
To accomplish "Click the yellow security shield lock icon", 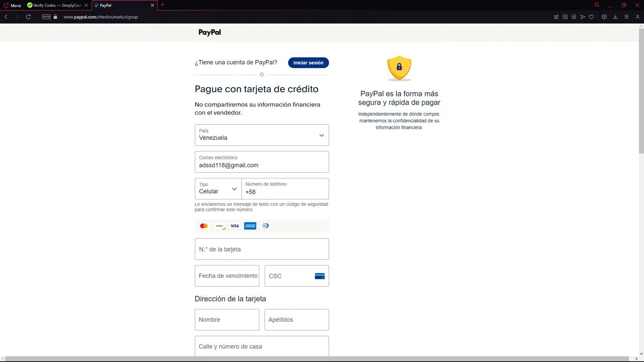I will (399, 68).
